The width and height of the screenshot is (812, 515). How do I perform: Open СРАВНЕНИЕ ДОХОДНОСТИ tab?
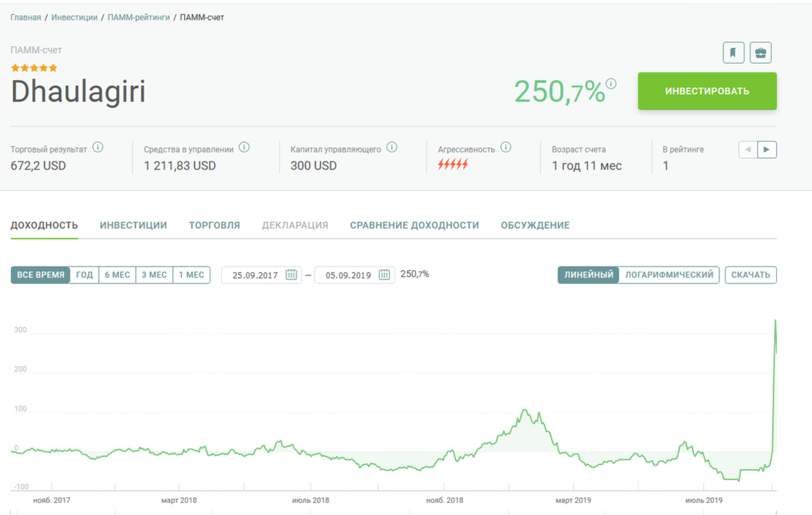tap(414, 225)
